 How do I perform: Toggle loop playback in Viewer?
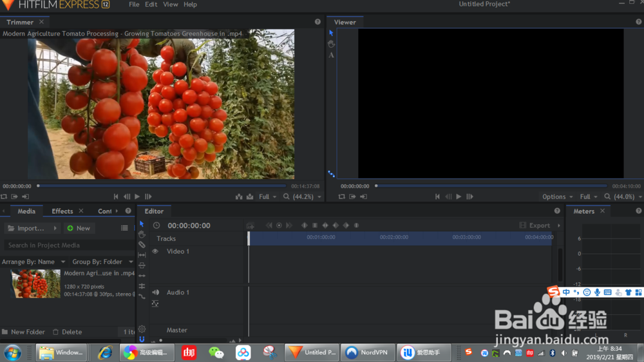point(341,197)
